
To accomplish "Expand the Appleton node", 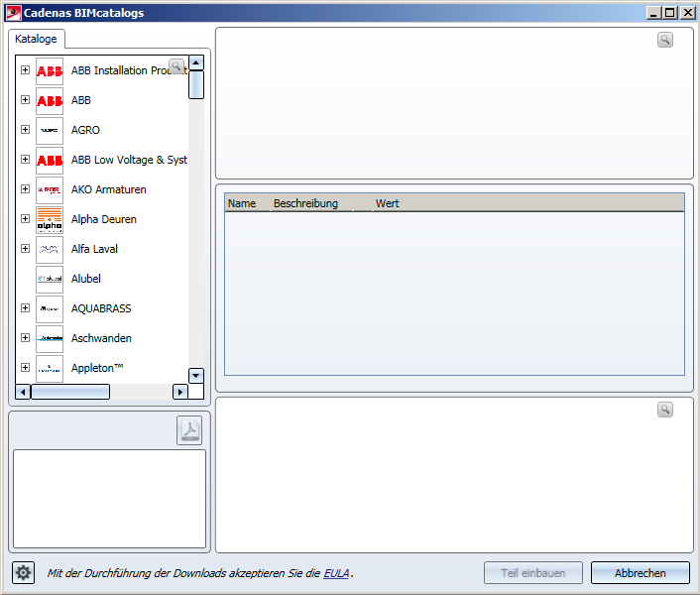I will click(x=26, y=367).
